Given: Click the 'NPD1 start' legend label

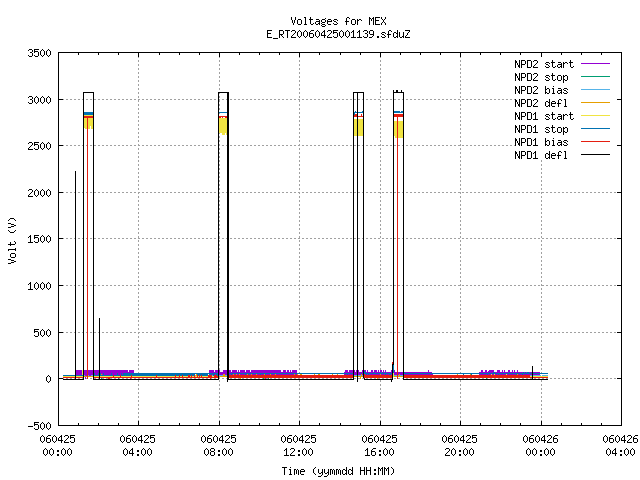Looking at the screenshot, I should tap(544, 116).
